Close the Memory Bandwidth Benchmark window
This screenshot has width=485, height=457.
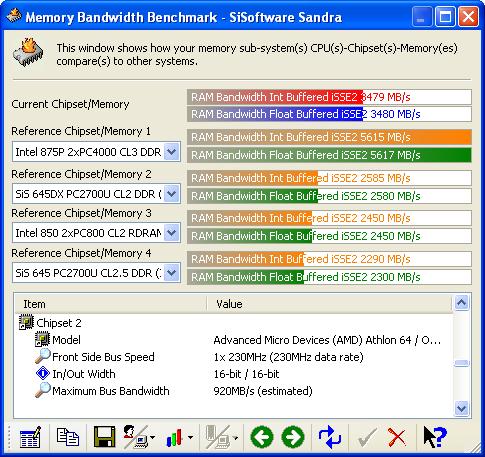(x=468, y=17)
